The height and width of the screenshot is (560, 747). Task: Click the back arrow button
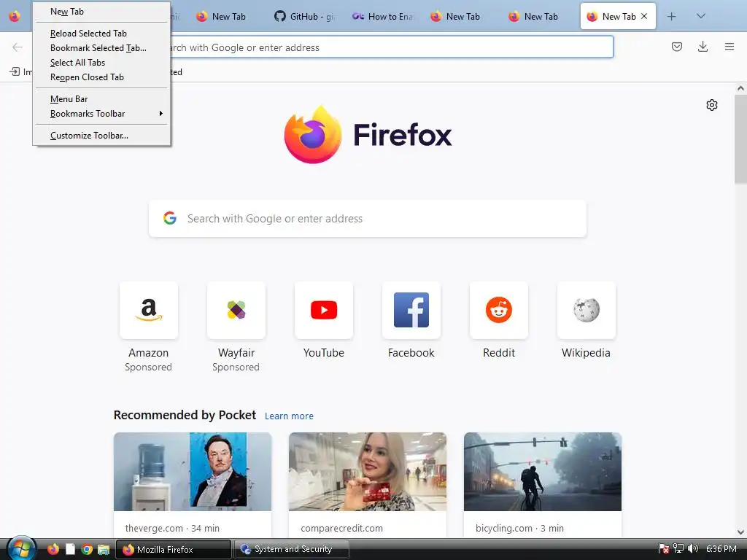coord(18,47)
